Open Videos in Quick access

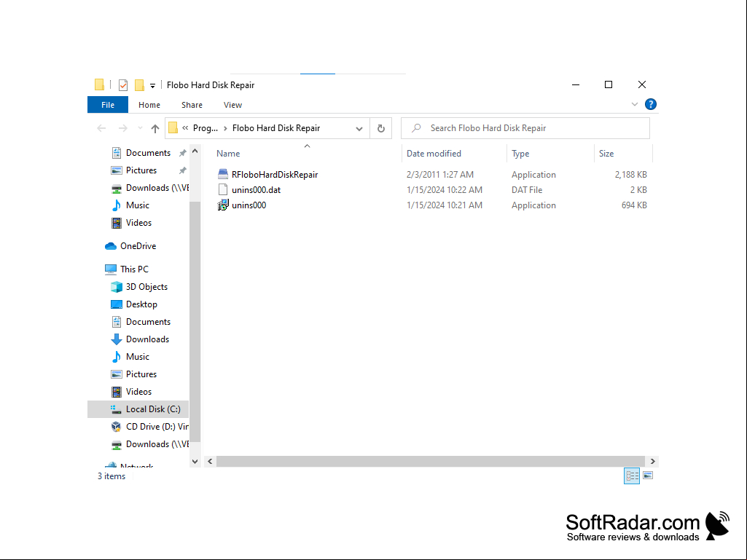[138, 223]
